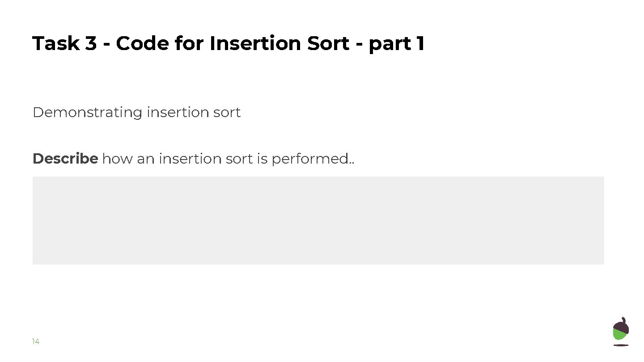
Task: Click the Oak acorn logo
Action: click(621, 331)
